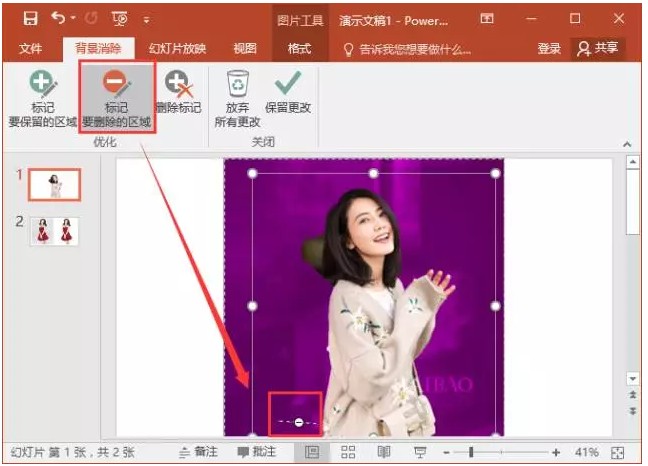Click the 告诉我您想要做什么 search box
The height and width of the screenshot is (466, 648).
coord(407,50)
